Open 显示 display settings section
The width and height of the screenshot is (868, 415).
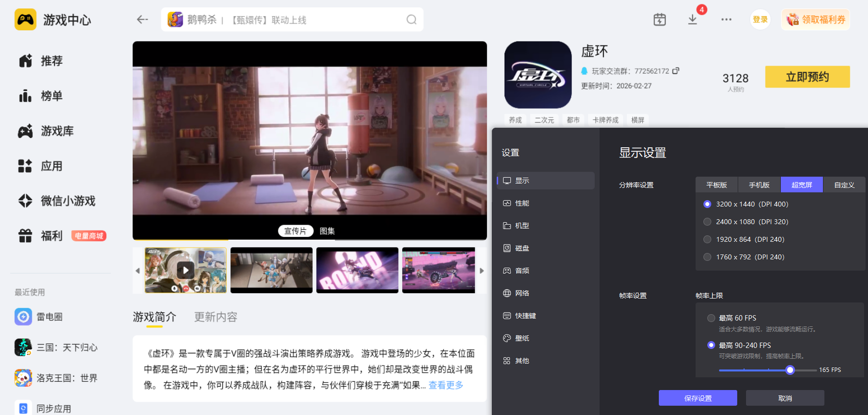coord(546,181)
